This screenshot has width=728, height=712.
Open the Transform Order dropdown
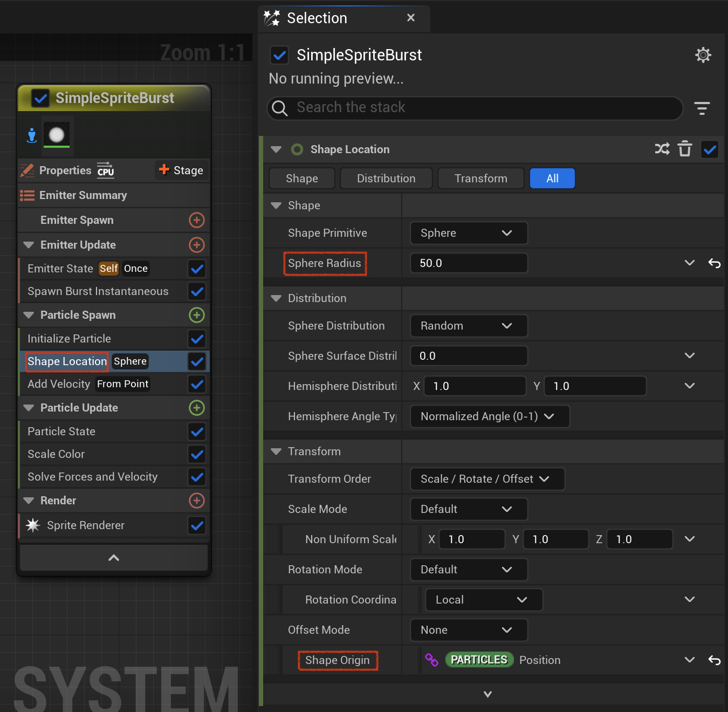(487, 479)
